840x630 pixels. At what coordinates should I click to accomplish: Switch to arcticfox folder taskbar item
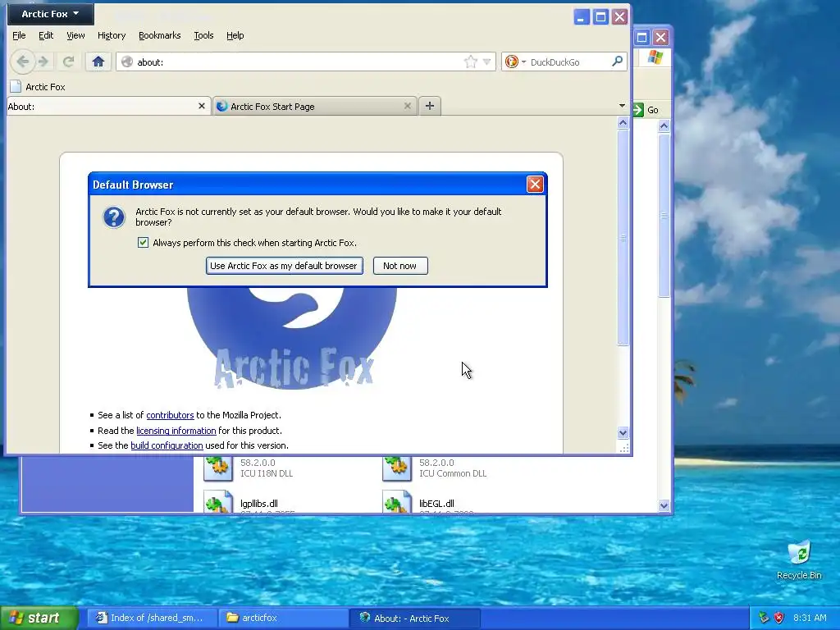[283, 618]
